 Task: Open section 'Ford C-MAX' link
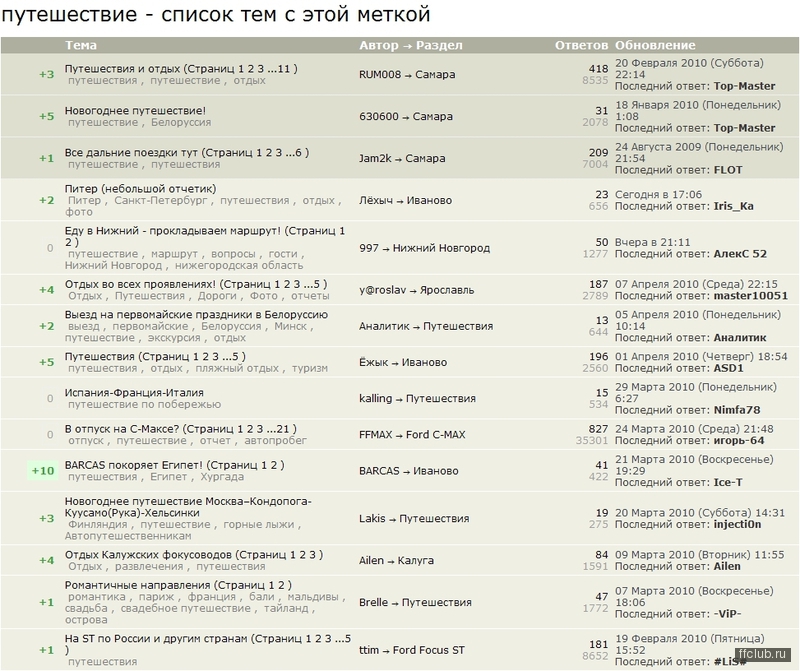coord(436,435)
